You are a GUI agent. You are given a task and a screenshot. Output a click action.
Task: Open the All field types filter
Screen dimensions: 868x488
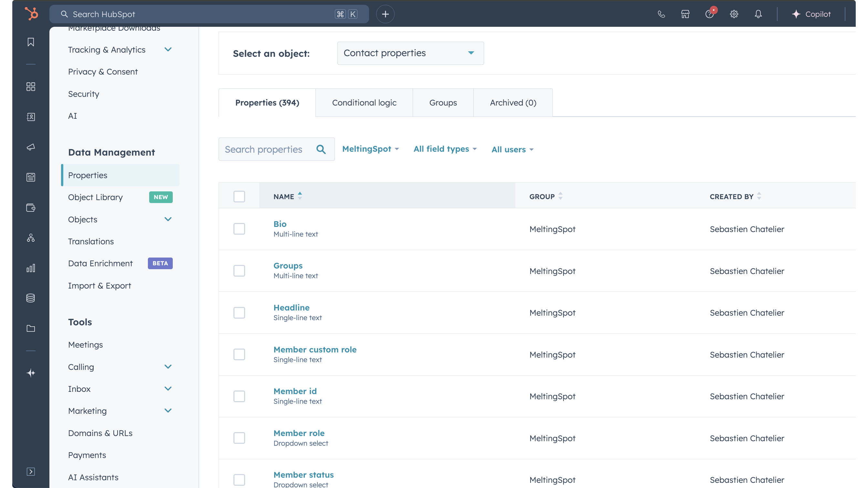pos(445,149)
